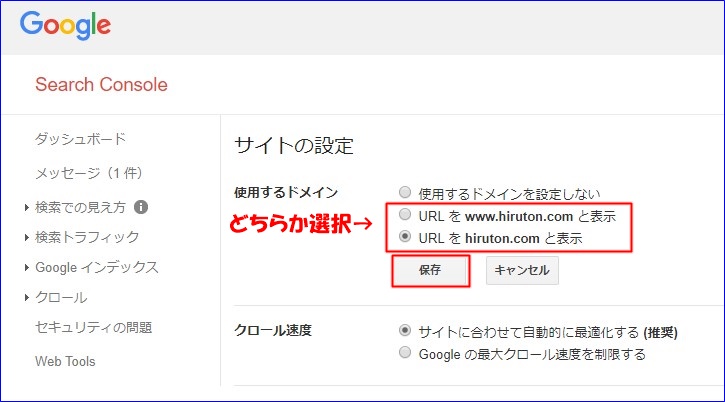Open セキュリティの問題 in the sidebar

coord(94,328)
